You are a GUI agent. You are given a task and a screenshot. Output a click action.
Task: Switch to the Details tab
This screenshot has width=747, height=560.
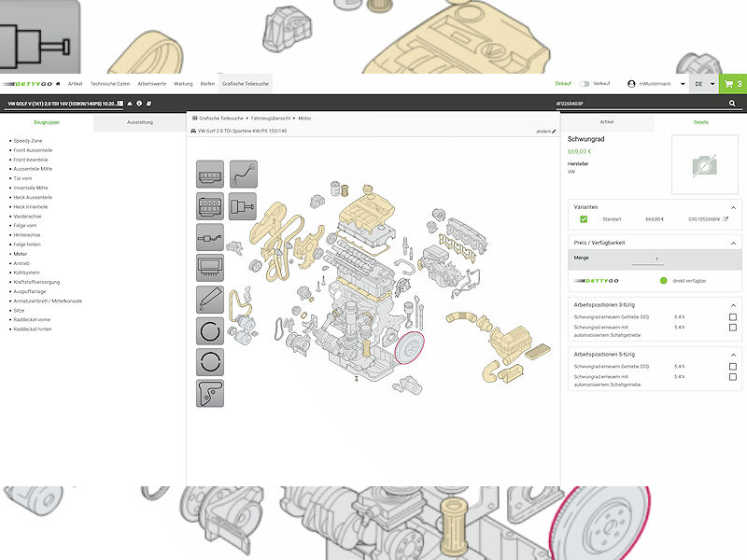(x=700, y=122)
